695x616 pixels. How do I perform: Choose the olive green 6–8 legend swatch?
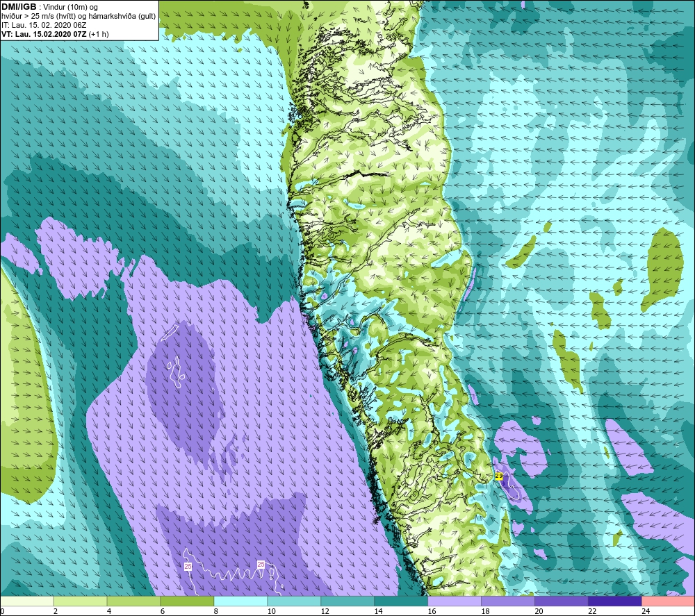(187, 601)
